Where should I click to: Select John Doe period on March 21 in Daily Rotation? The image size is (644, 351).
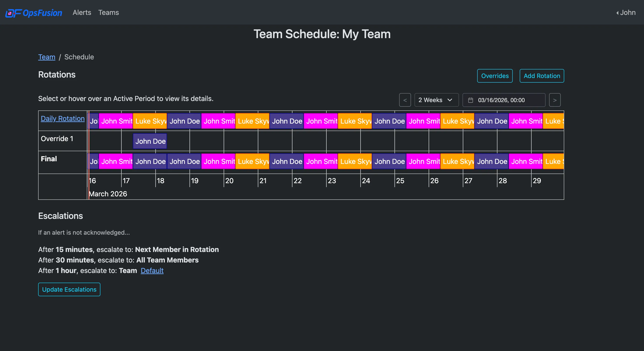pos(286,121)
